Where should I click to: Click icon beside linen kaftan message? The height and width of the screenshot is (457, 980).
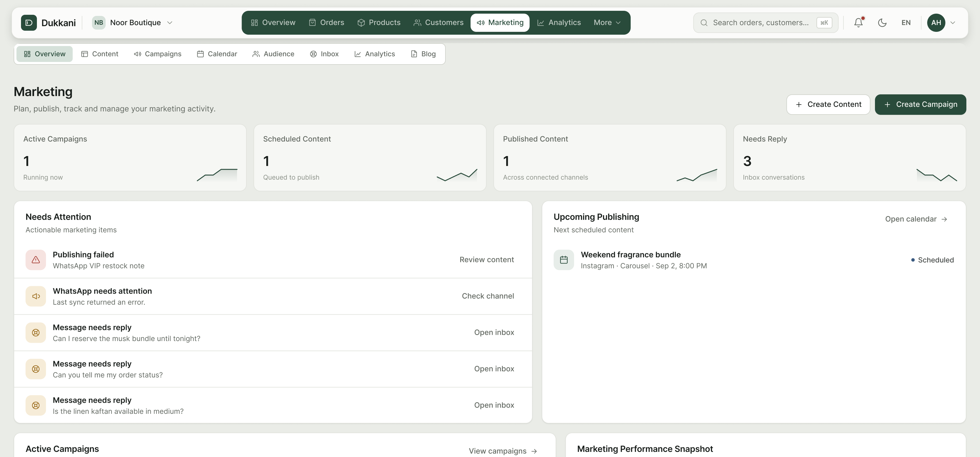coord(36,405)
